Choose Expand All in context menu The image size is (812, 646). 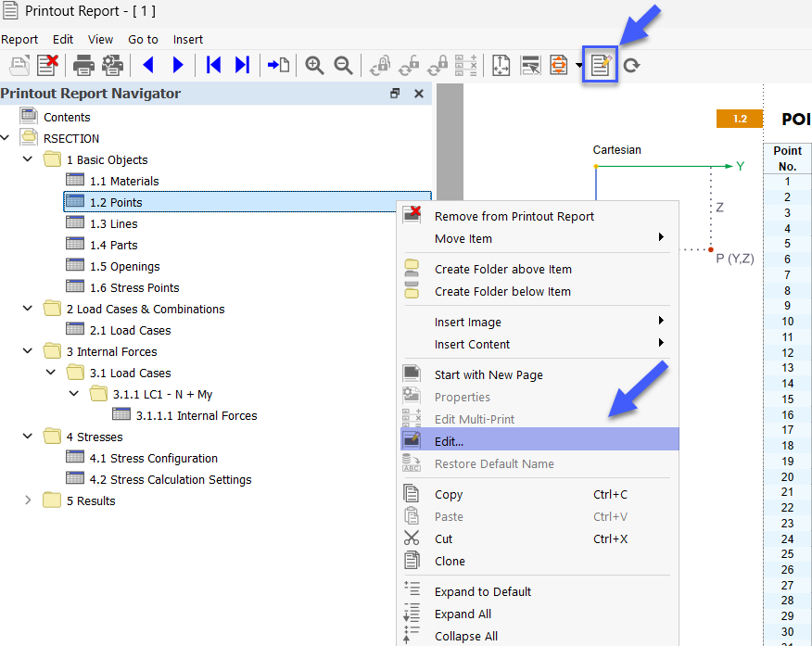(x=538, y=614)
